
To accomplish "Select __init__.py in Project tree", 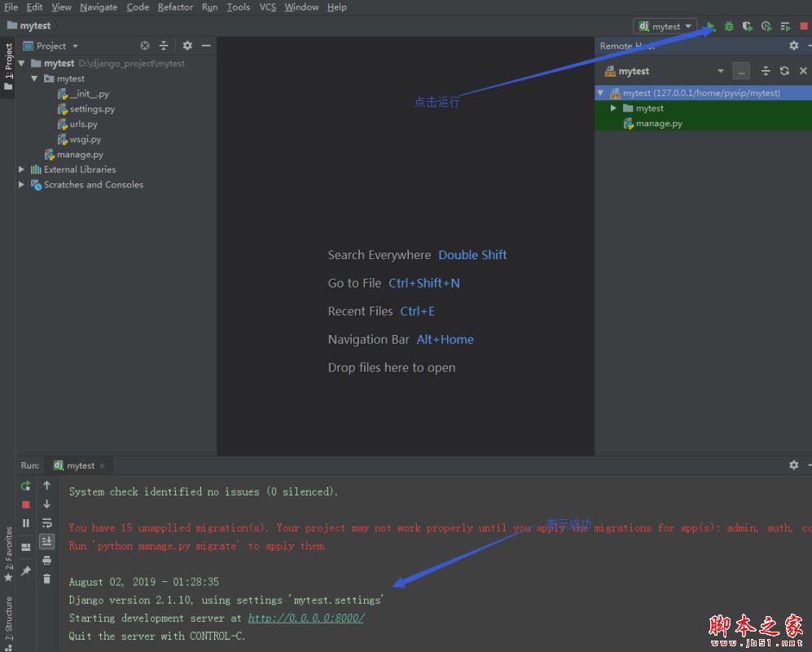I will (89, 94).
